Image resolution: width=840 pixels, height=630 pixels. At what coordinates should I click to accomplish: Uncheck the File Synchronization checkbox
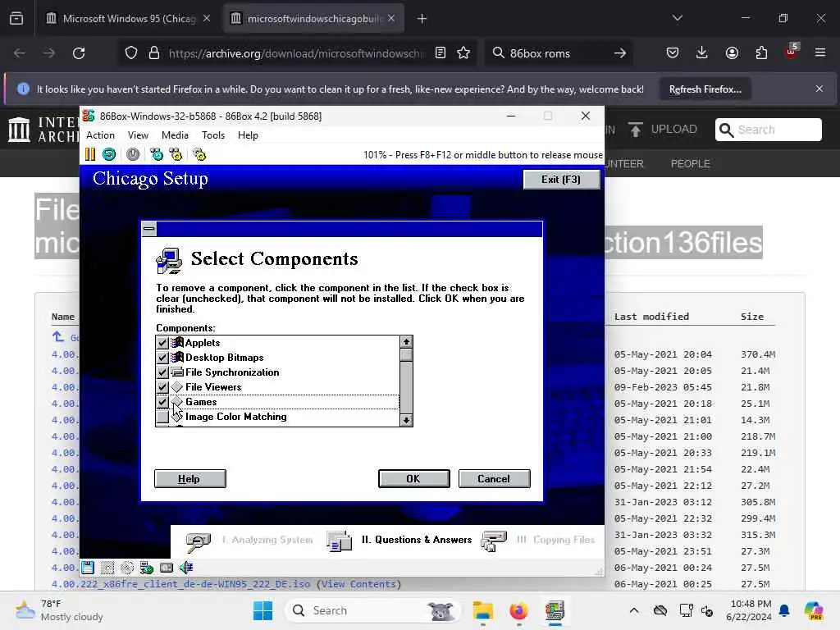(162, 372)
